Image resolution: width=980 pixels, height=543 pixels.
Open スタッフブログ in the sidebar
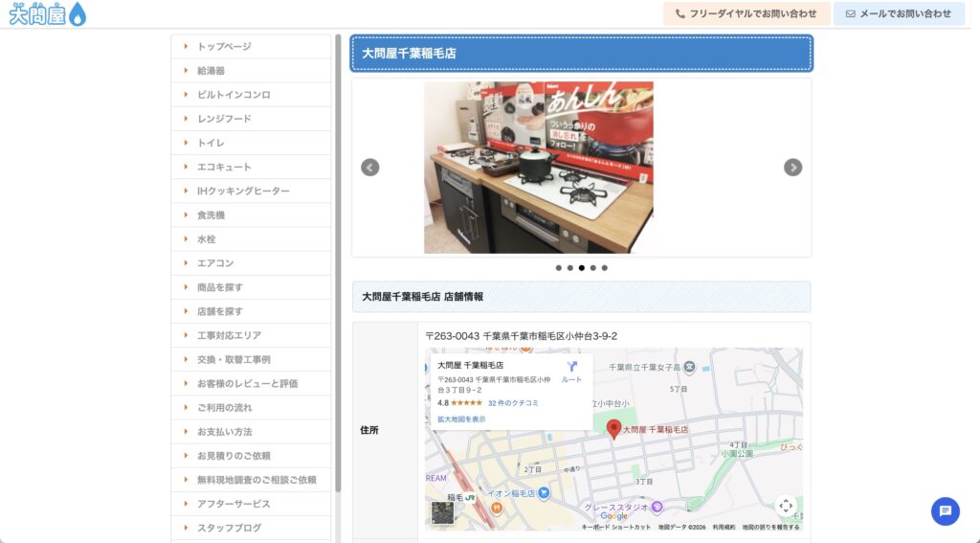point(229,528)
